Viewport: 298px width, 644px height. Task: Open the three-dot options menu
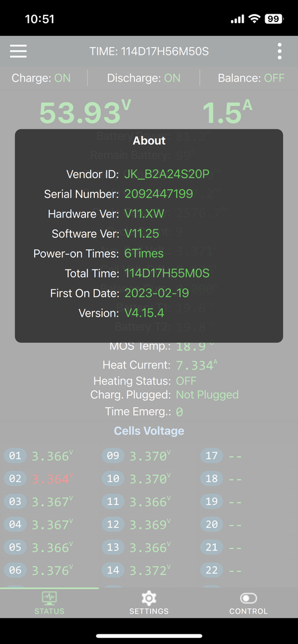(x=279, y=51)
